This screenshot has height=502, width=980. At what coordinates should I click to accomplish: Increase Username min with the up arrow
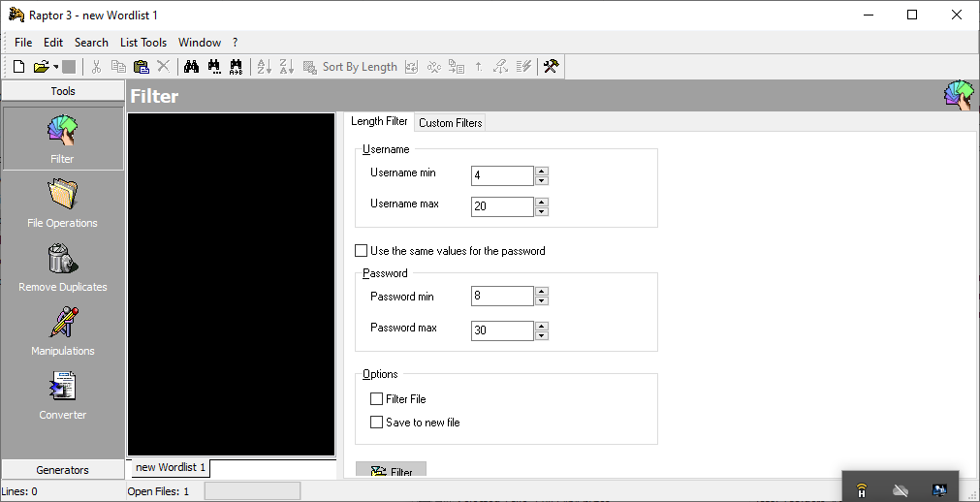pyautogui.click(x=542, y=172)
